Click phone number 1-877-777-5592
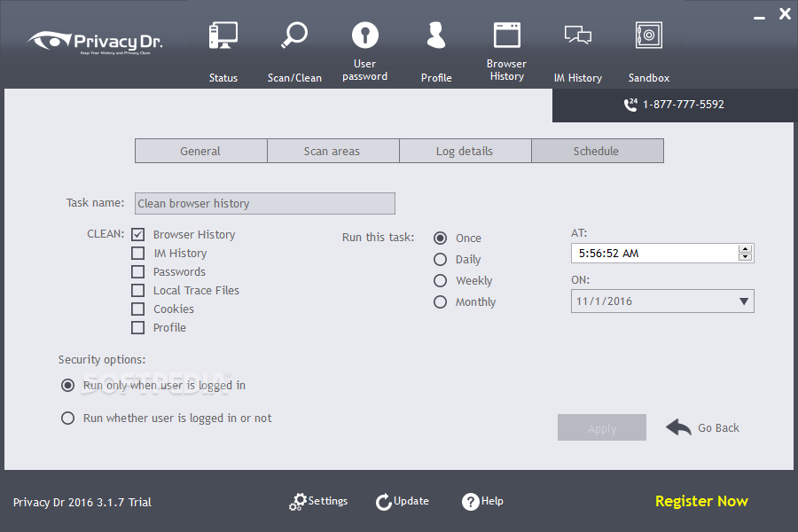798x532 pixels. [x=684, y=105]
